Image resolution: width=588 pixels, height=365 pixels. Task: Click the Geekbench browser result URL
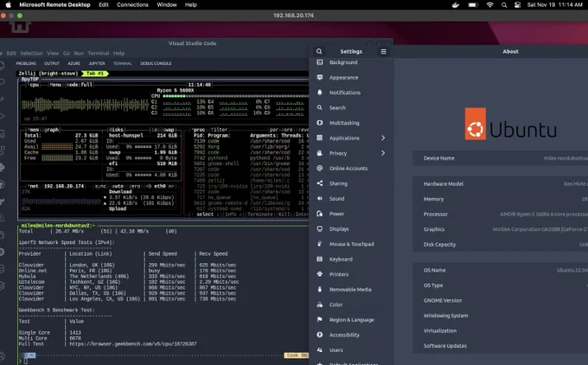[133, 343]
